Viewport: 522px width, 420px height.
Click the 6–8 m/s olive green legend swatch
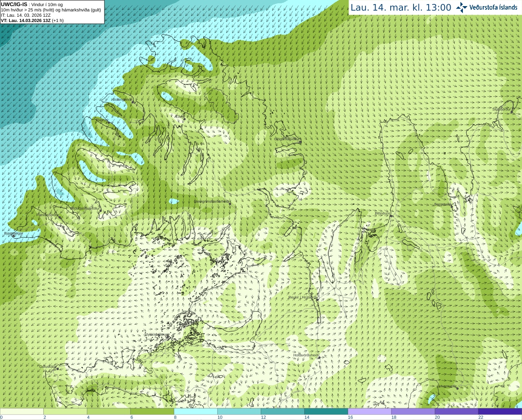(152, 411)
